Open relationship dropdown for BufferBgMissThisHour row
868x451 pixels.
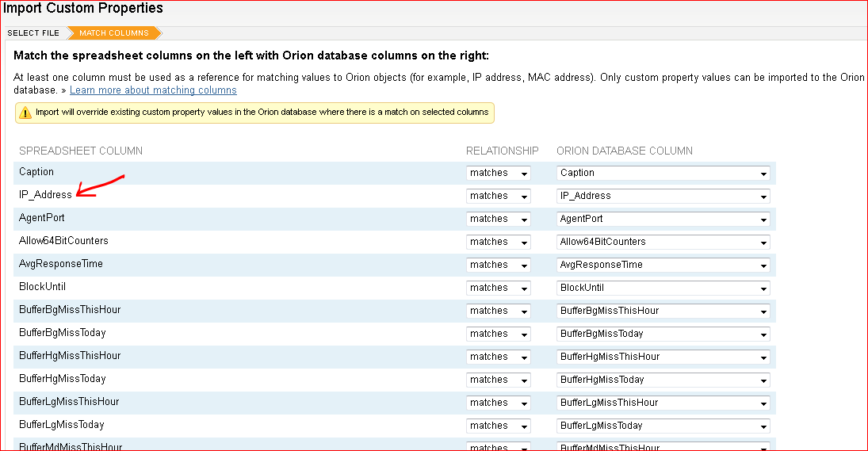click(x=499, y=311)
